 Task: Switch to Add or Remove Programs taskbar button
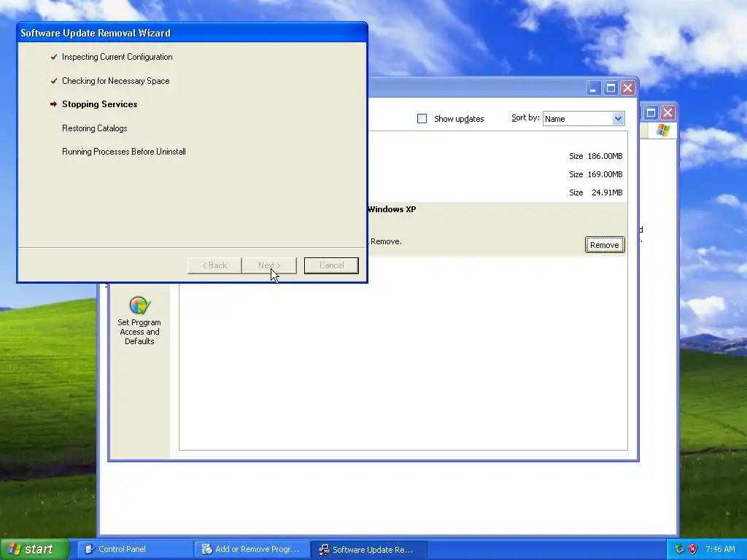click(252, 549)
